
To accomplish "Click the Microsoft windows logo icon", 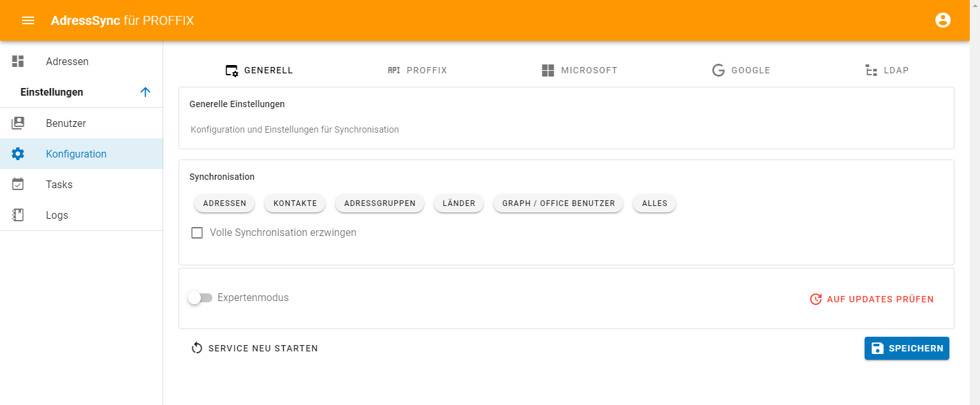I will tap(548, 70).
